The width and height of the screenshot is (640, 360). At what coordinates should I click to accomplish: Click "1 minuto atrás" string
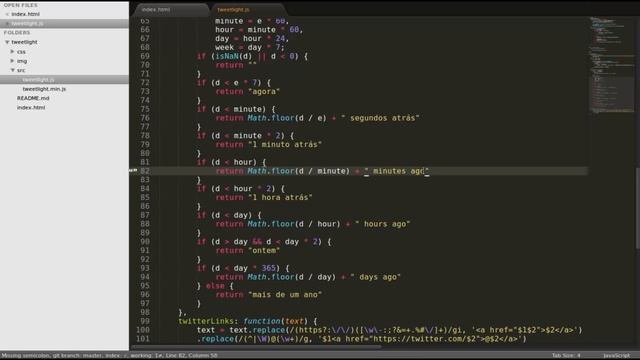click(284, 144)
